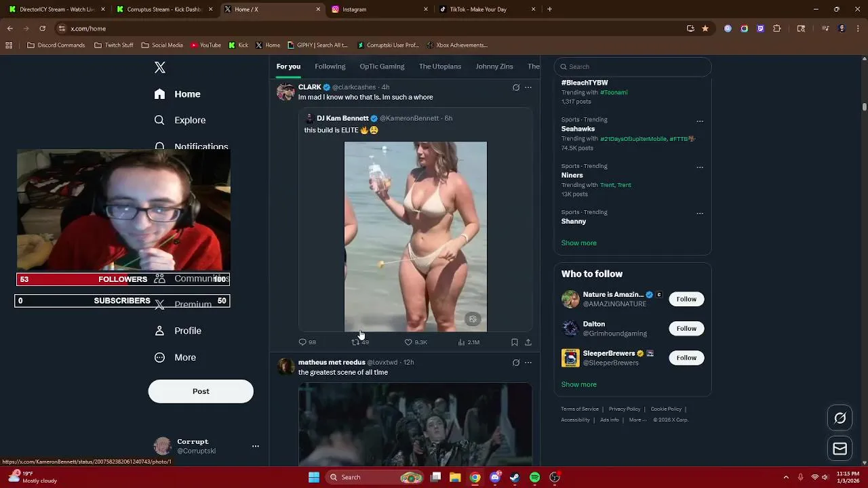
Task: Switch to the Following tab
Action: tap(330, 66)
